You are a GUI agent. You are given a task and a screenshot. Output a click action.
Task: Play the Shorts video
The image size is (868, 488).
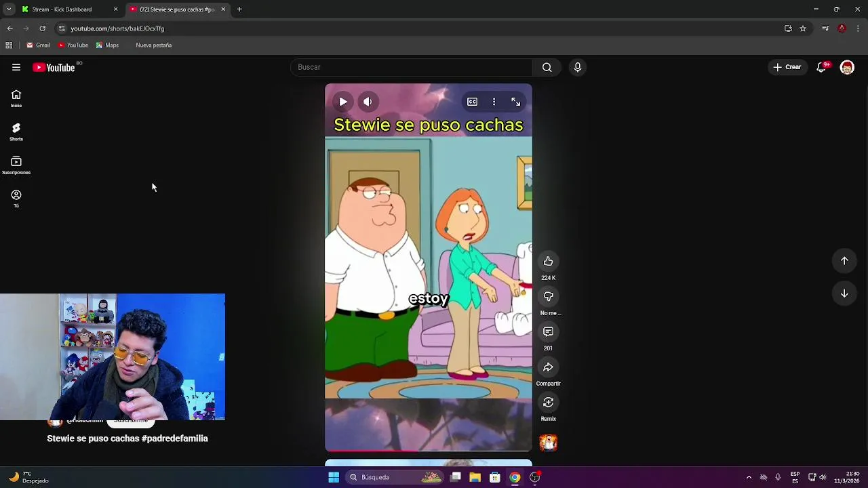point(343,102)
